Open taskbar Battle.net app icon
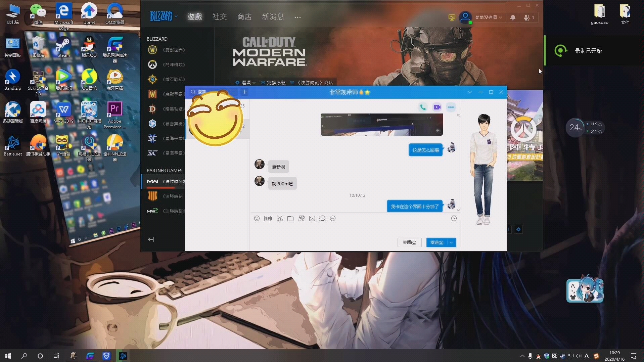Image resolution: width=644 pixels, height=362 pixels. pyautogui.click(x=123, y=356)
